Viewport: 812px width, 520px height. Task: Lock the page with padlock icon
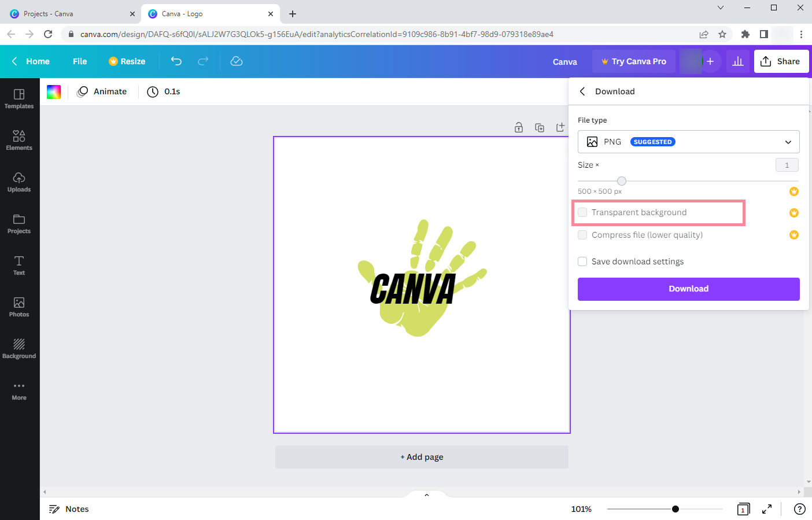pos(519,128)
